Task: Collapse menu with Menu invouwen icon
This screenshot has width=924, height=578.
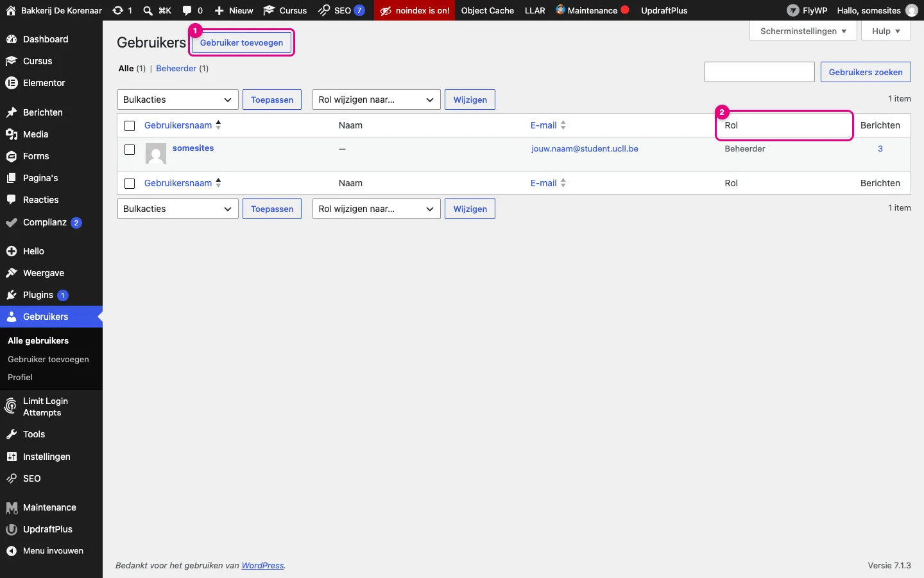Action: pos(12,551)
